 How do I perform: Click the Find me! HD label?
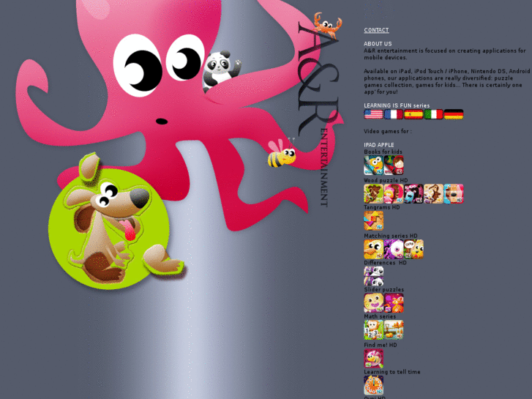pos(381,345)
